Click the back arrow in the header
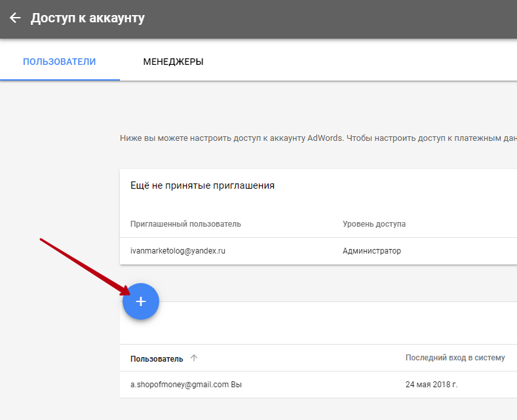 point(15,18)
